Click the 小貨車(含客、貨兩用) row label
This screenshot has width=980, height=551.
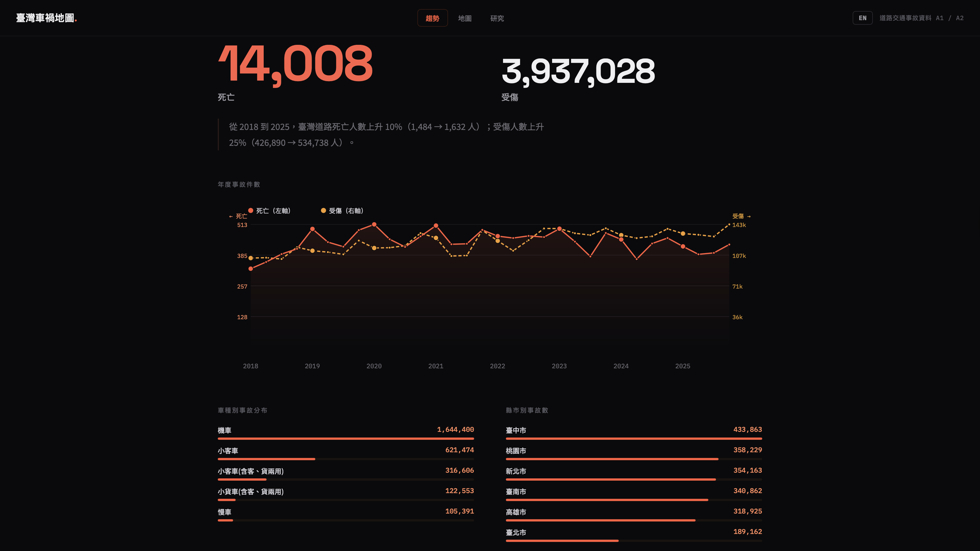(251, 491)
